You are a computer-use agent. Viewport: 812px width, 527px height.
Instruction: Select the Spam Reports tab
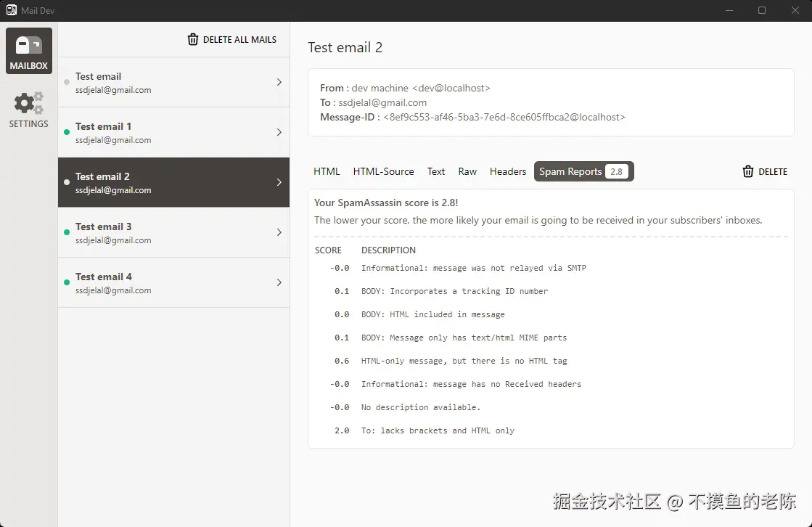tap(583, 171)
